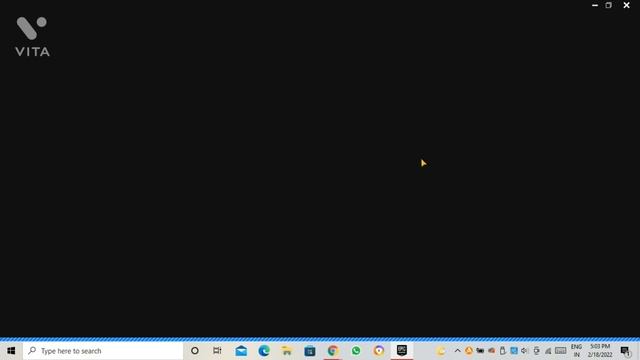Open Cortana circle icon in taskbar
640x360 pixels.
(195, 351)
